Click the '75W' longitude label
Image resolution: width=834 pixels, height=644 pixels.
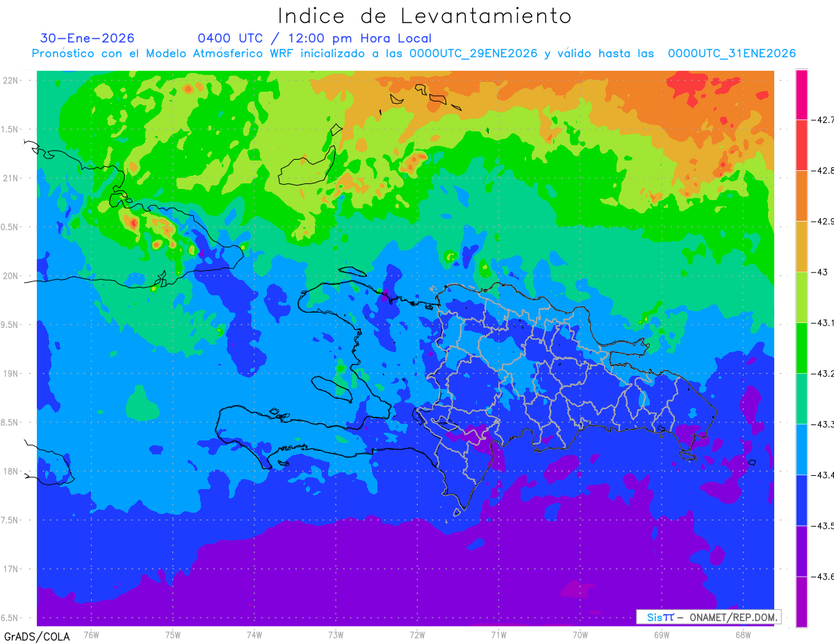tap(173, 634)
